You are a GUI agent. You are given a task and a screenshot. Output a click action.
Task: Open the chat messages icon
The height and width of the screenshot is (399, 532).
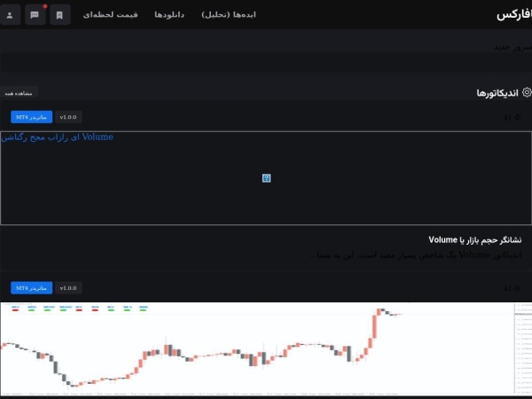35,15
